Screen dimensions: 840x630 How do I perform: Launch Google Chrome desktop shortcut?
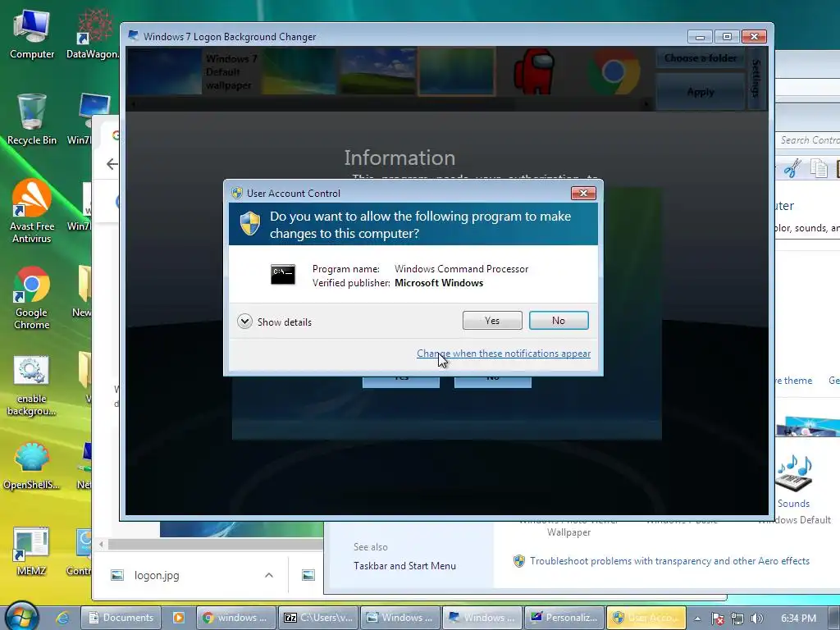pos(32,299)
